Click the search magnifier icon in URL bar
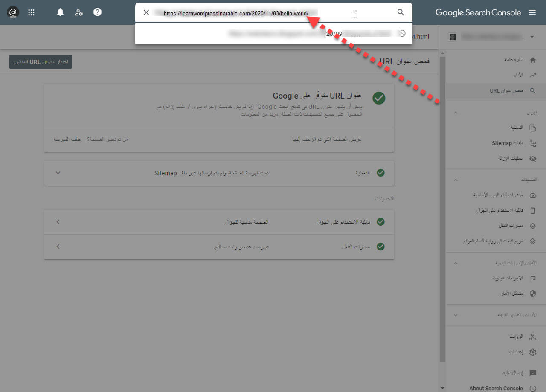This screenshot has height=392, width=546. click(x=401, y=12)
